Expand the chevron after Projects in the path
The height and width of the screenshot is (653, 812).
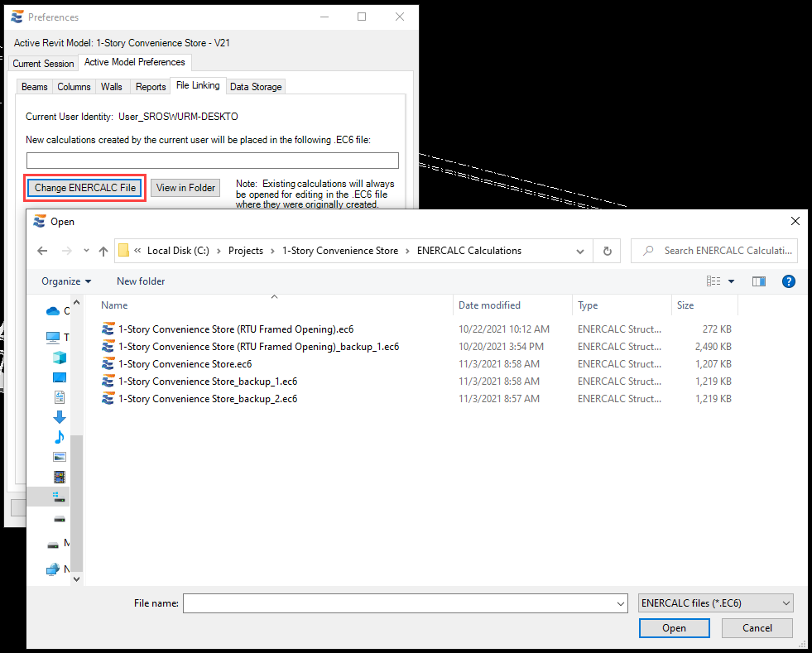(x=272, y=251)
